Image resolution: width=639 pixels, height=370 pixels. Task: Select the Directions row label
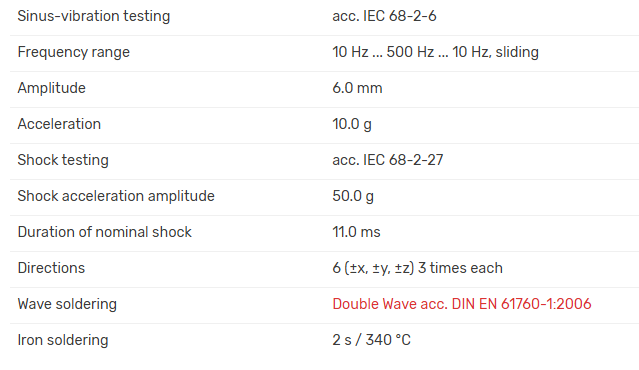click(51, 268)
